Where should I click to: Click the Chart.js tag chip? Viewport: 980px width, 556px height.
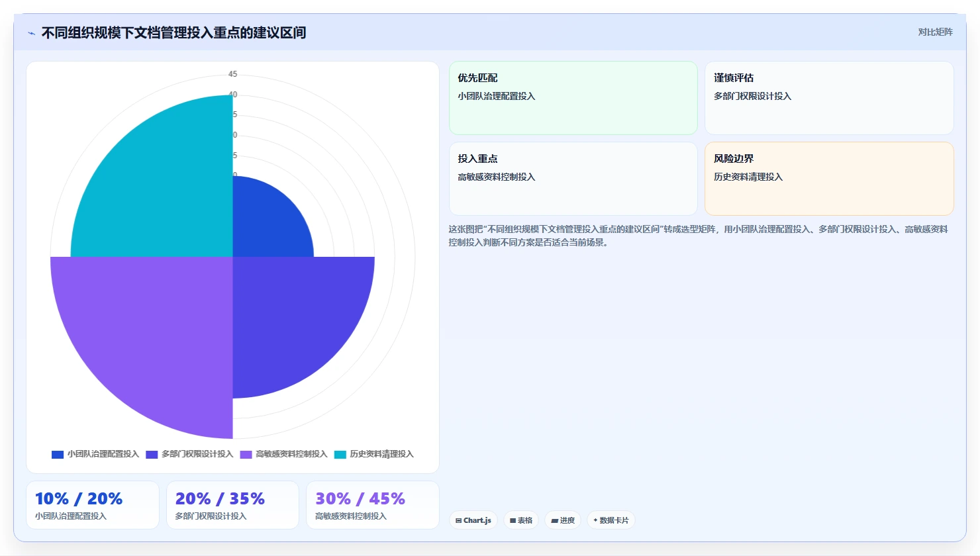[473, 520]
